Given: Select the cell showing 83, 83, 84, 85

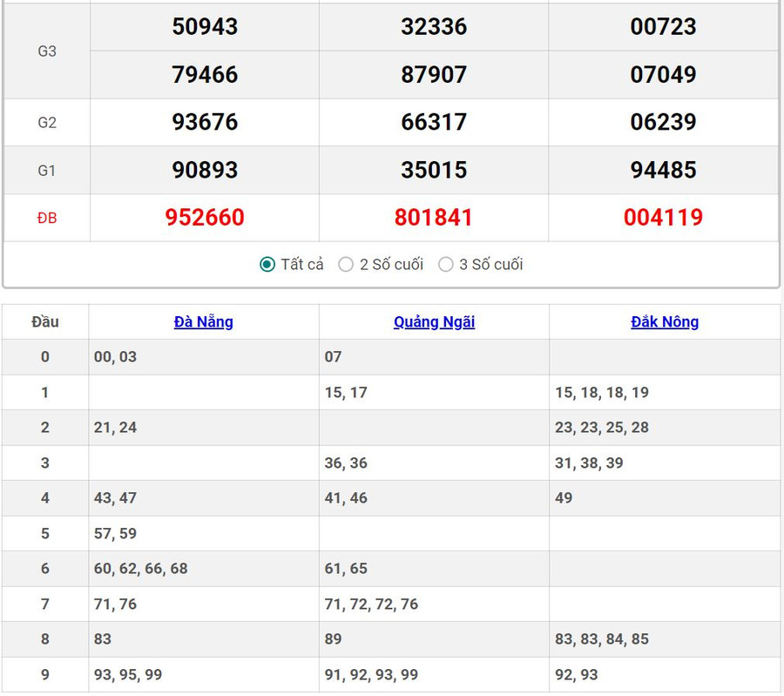Looking at the screenshot, I should [602, 639].
